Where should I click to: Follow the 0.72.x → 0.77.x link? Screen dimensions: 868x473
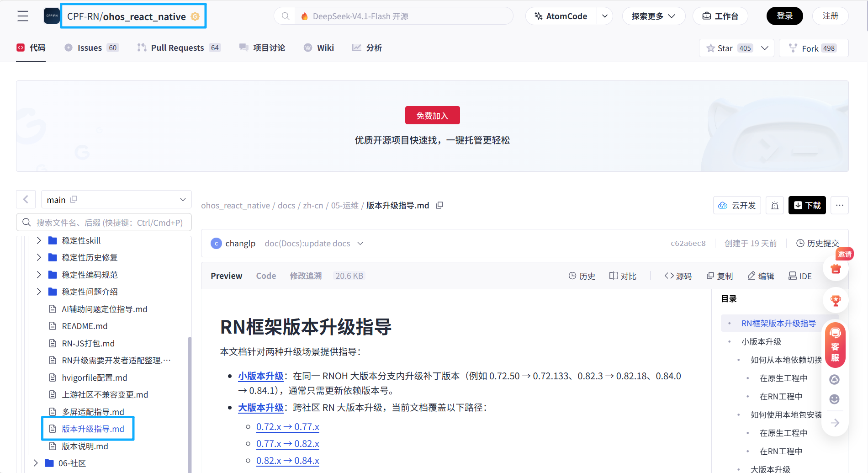click(x=288, y=426)
